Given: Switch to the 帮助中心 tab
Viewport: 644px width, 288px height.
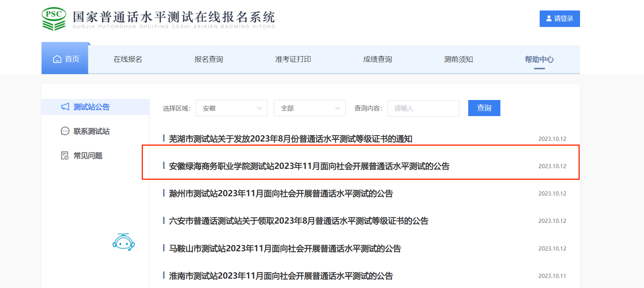Looking at the screenshot, I should click(x=539, y=59).
